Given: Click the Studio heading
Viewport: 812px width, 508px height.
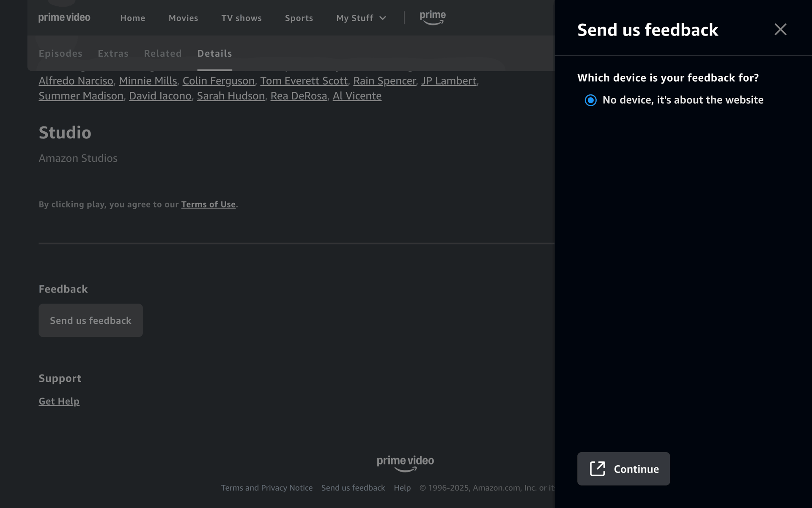Looking at the screenshot, I should coord(65,133).
